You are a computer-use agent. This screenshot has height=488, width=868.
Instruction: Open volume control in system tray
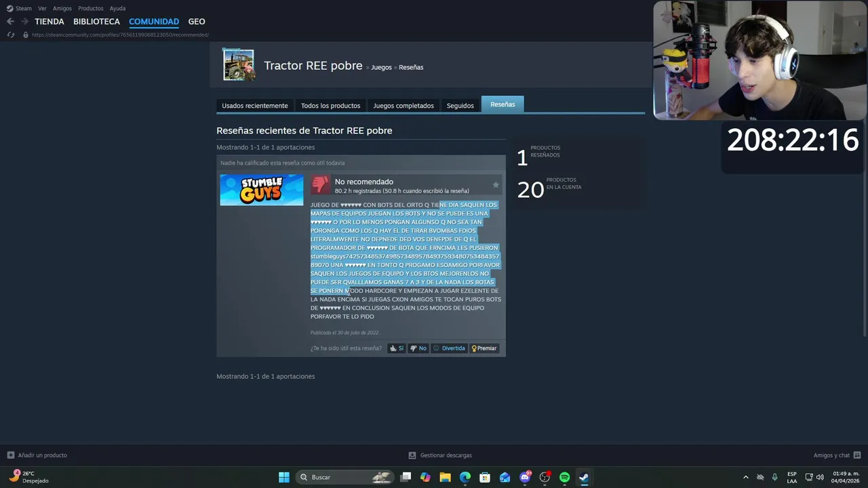point(820,477)
